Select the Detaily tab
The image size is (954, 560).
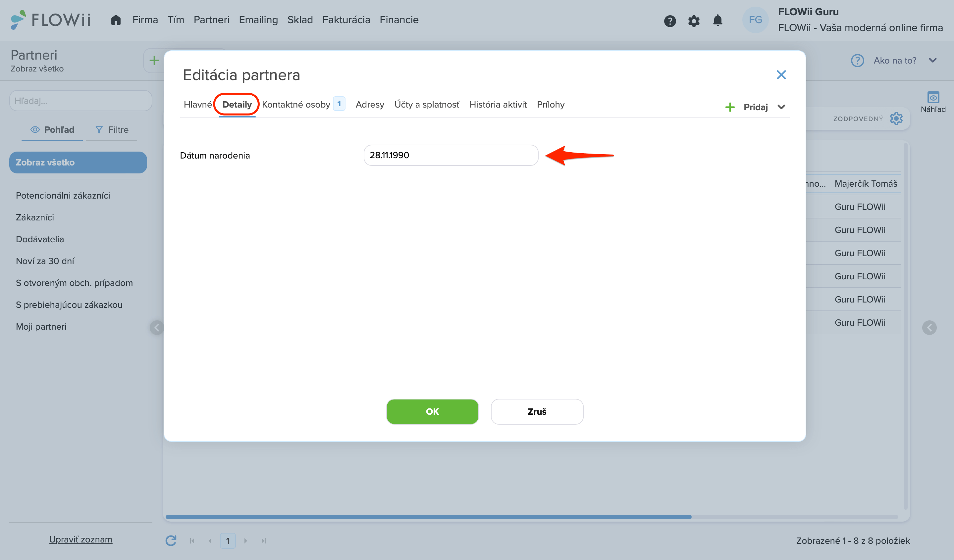237,105
